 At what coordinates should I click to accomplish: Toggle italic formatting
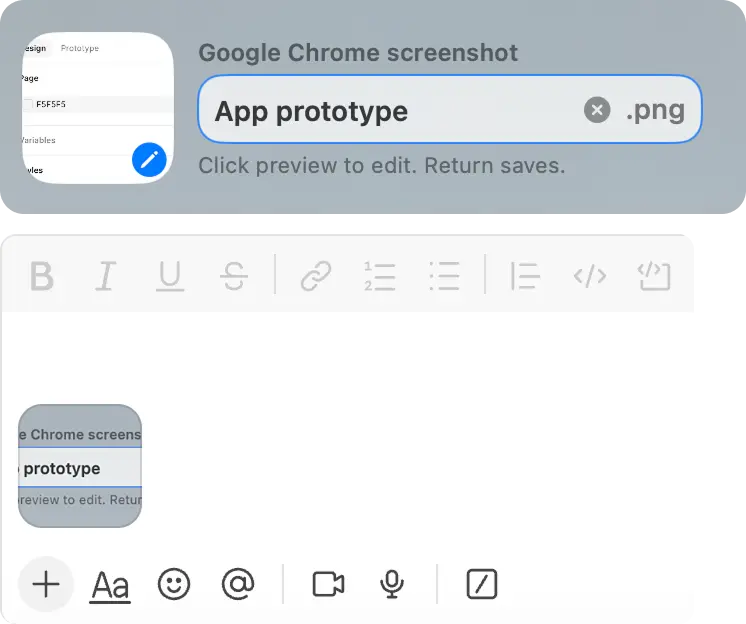(x=106, y=276)
